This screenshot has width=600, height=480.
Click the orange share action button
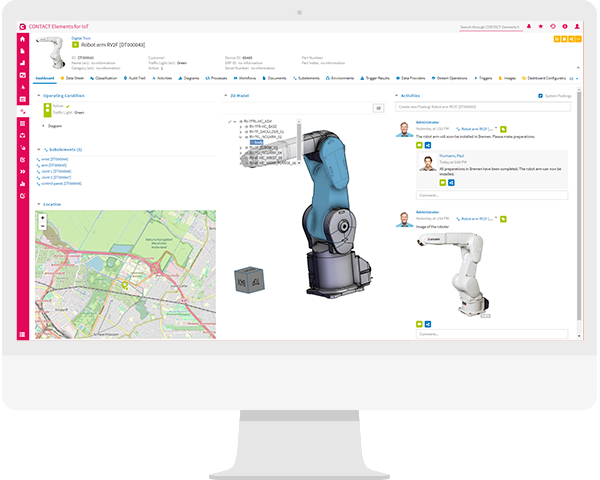click(x=571, y=39)
